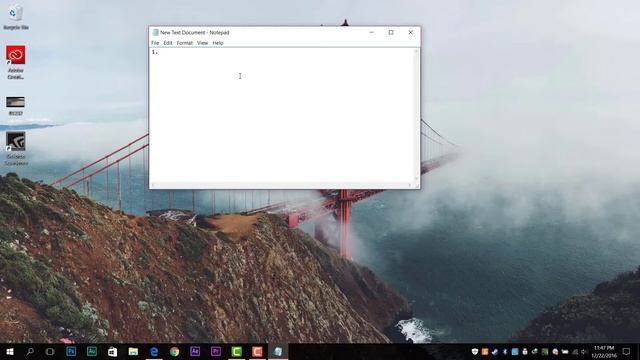Image resolution: width=640 pixels, height=360 pixels.
Task: Launch After Effects from the taskbar
Action: coord(195,351)
